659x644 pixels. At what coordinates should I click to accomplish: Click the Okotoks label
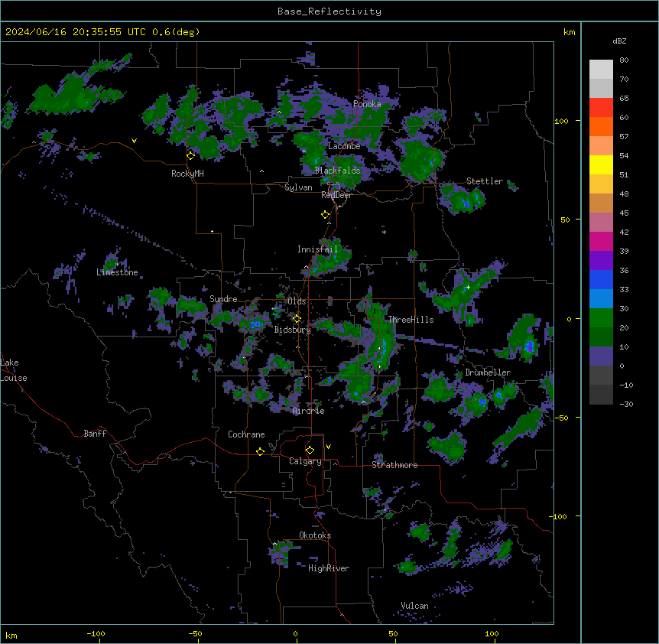point(315,535)
